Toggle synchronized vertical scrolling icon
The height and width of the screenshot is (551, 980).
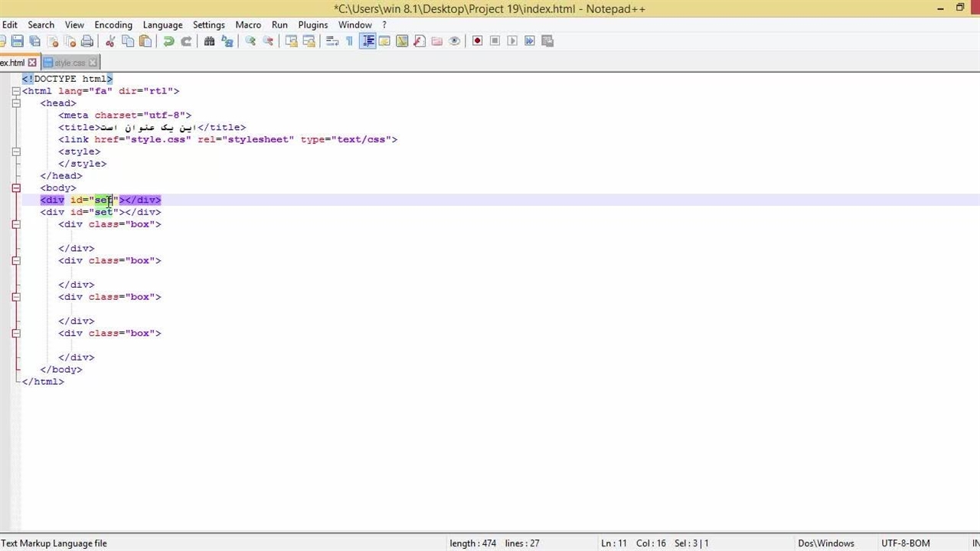click(x=291, y=41)
